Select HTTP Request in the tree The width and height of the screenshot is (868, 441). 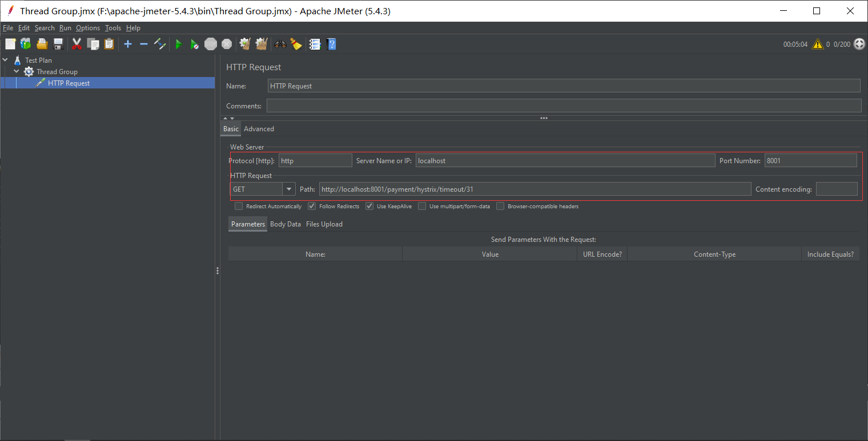(x=69, y=83)
